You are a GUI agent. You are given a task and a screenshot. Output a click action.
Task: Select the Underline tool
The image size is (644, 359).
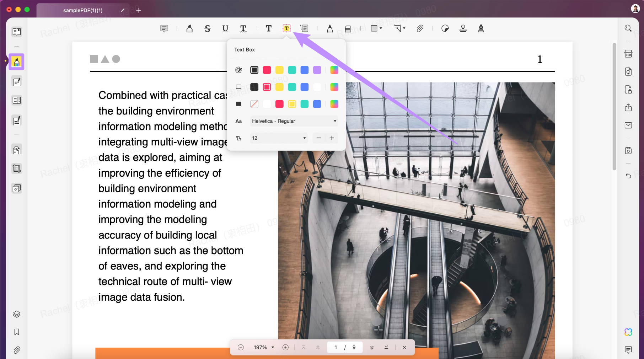225,28
